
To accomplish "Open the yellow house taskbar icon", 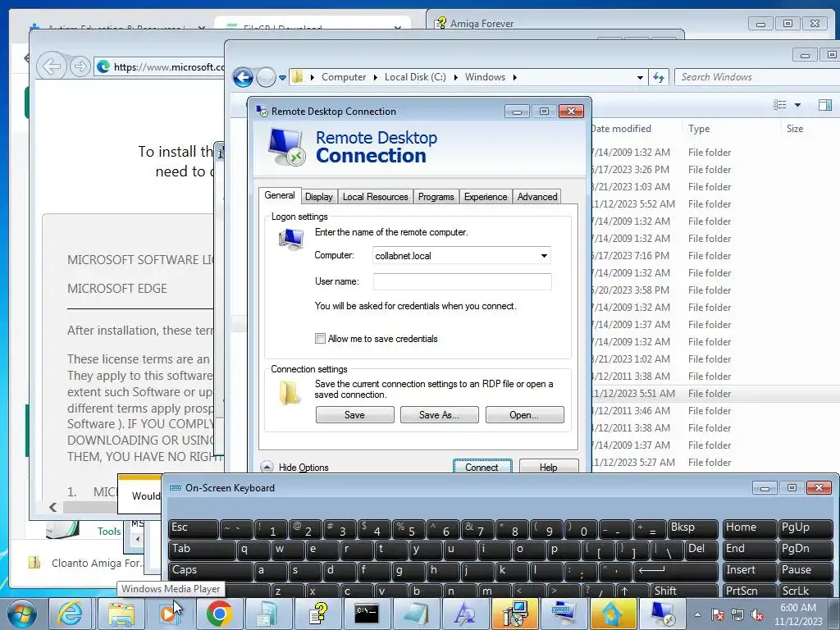I will click(x=613, y=614).
